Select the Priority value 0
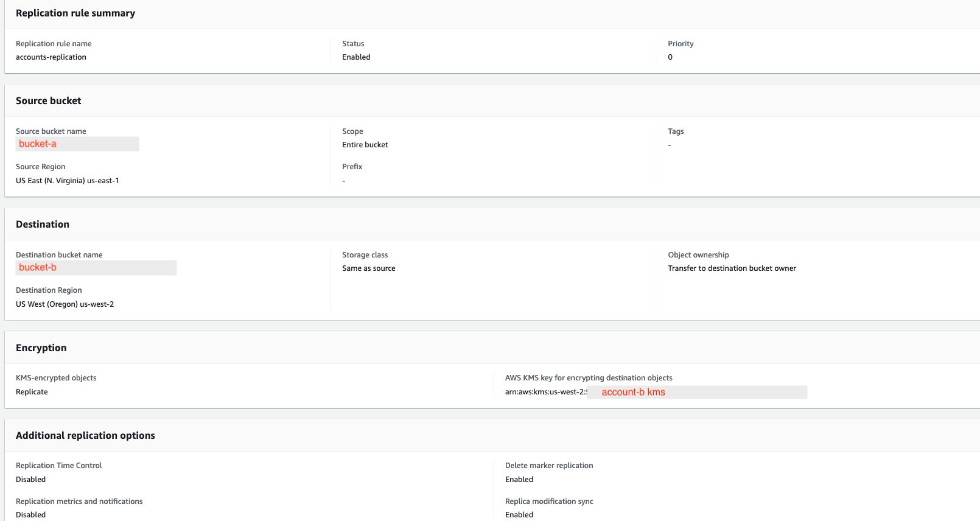This screenshot has height=521, width=980. click(x=670, y=57)
